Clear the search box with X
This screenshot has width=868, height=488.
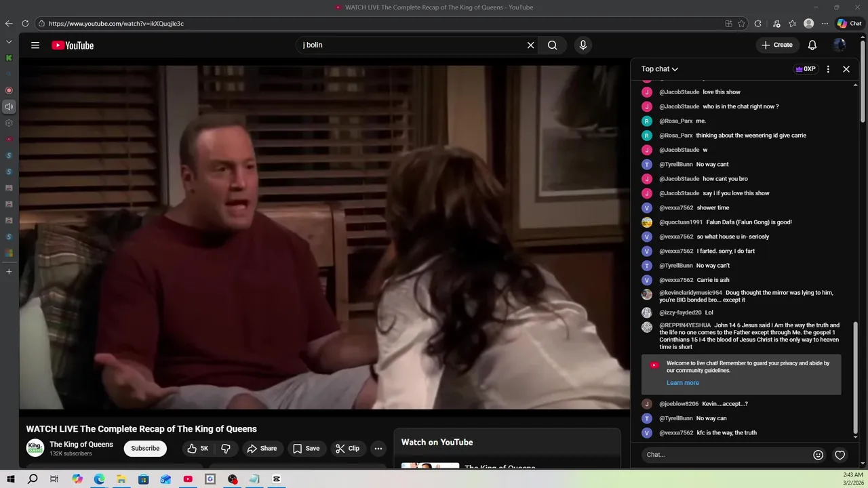tap(530, 45)
